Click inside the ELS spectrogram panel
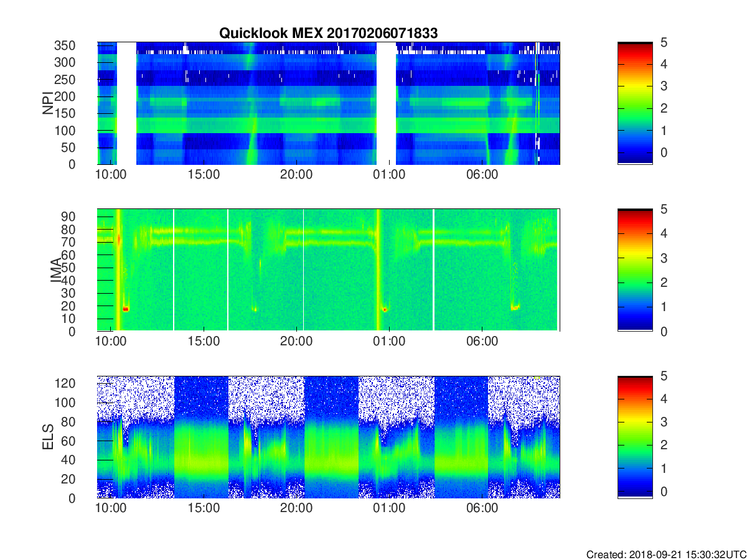The image size is (747, 560). pyautogui.click(x=329, y=437)
